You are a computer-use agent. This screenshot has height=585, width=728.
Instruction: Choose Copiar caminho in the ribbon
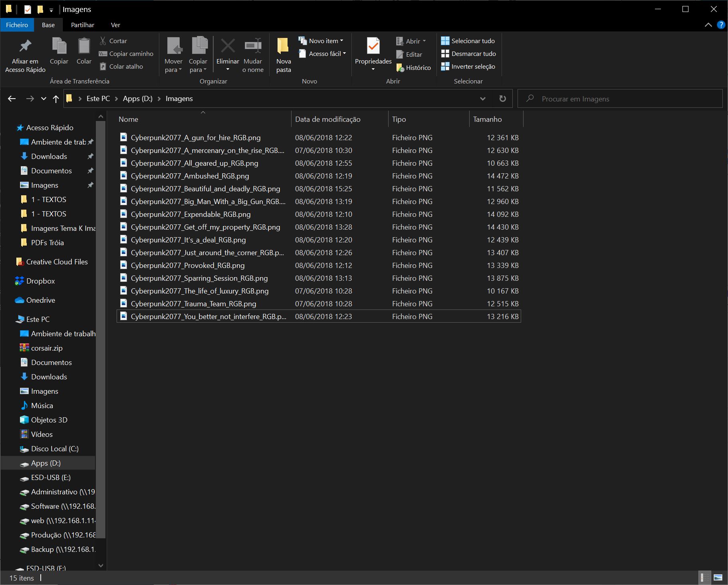click(126, 54)
